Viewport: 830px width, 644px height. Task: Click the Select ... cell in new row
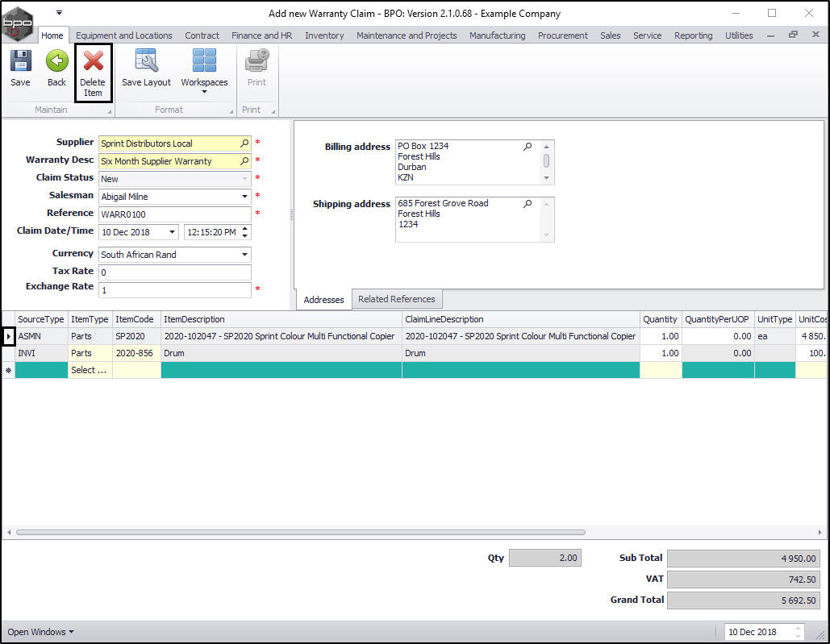(x=90, y=370)
